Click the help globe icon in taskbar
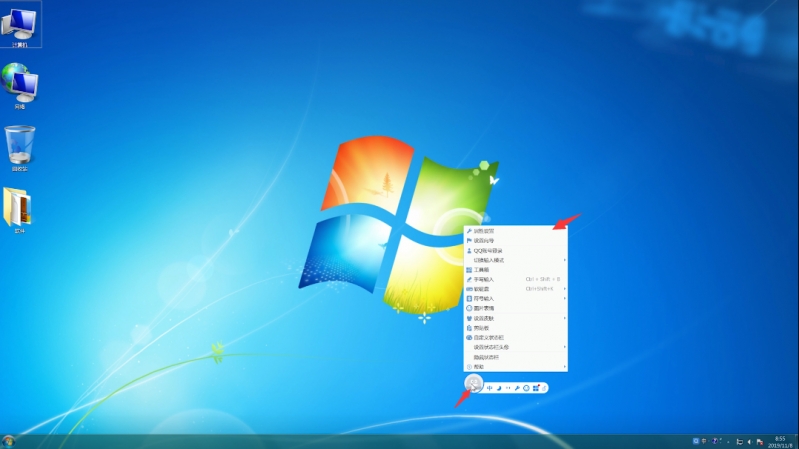The height and width of the screenshot is (449, 799). point(714,441)
